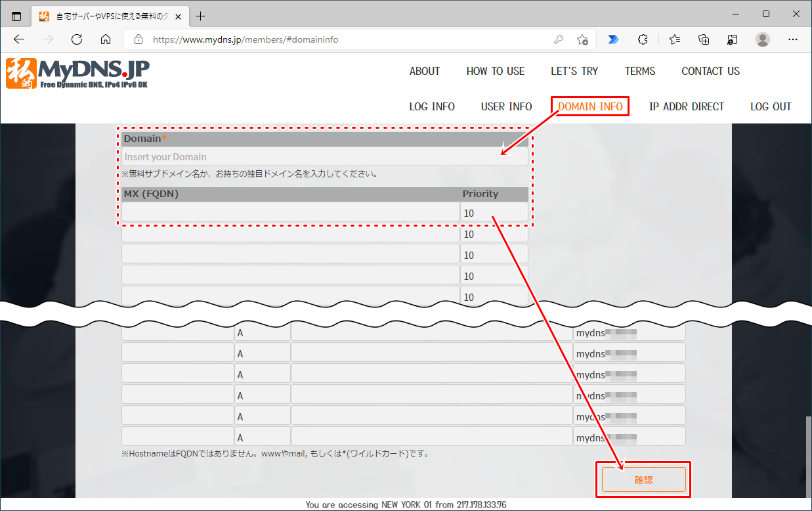The width and height of the screenshot is (812, 511).
Task: Add this page to favorites star icon
Action: (582, 39)
